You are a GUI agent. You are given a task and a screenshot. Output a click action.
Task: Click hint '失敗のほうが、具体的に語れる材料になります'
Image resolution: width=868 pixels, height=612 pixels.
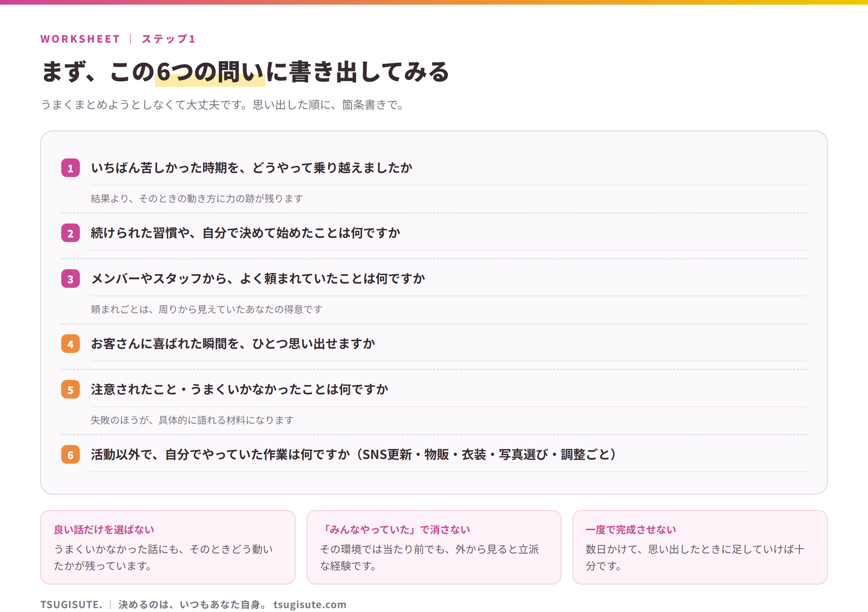coord(192,420)
